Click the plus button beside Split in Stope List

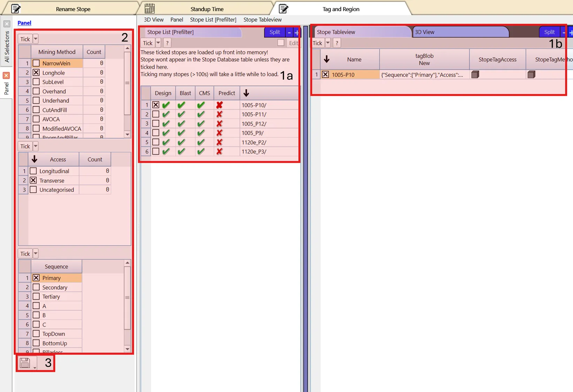pyautogui.click(x=297, y=32)
